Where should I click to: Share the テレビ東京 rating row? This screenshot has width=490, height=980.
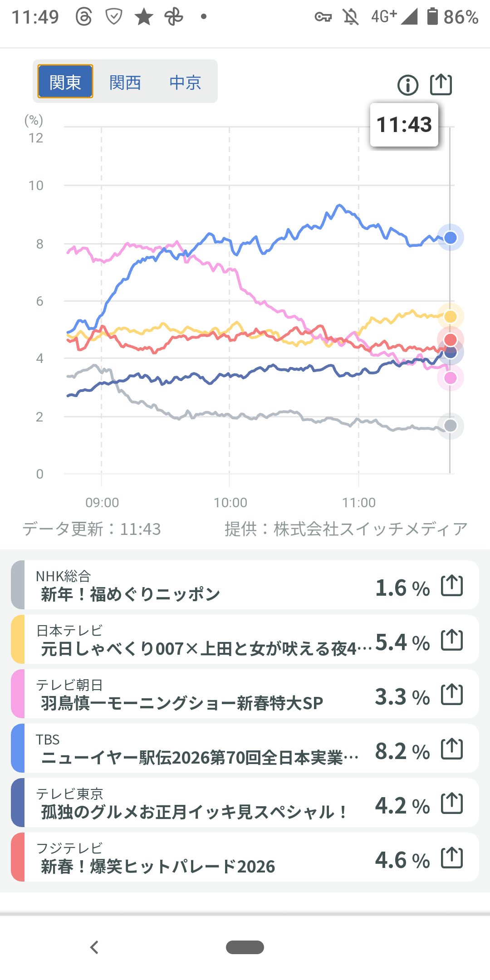(x=452, y=803)
